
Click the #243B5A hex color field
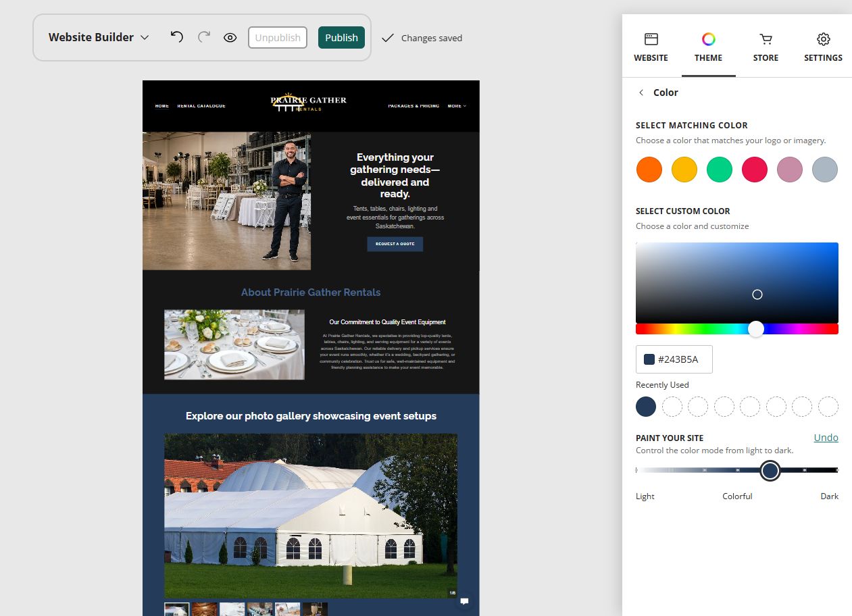[x=674, y=359]
